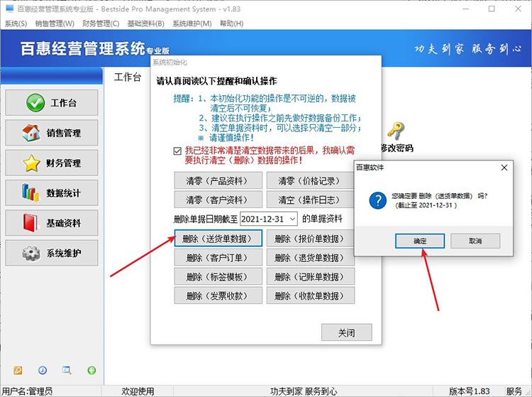Cancel deletion with the 取消 button

[x=475, y=241]
